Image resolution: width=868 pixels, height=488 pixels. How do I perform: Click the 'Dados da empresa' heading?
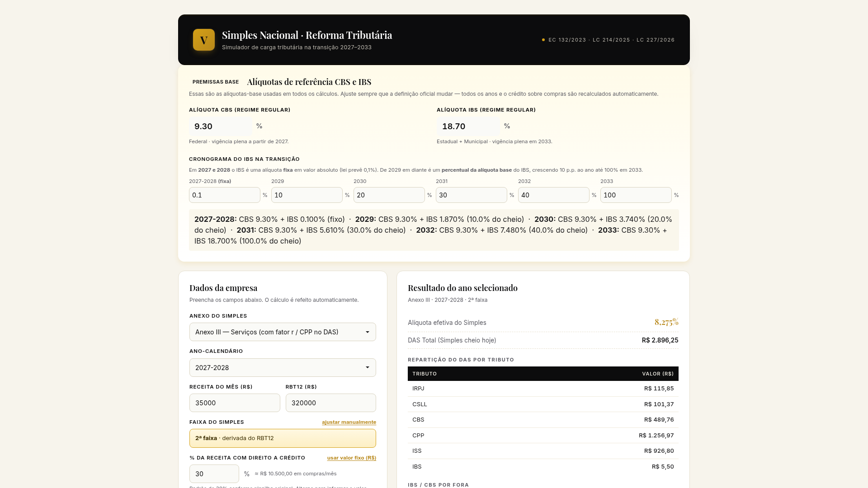(x=223, y=288)
